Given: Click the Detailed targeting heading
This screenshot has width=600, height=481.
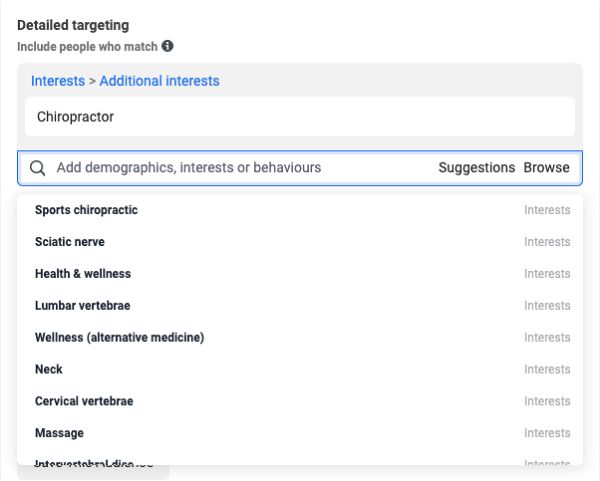Looking at the screenshot, I should [73, 25].
